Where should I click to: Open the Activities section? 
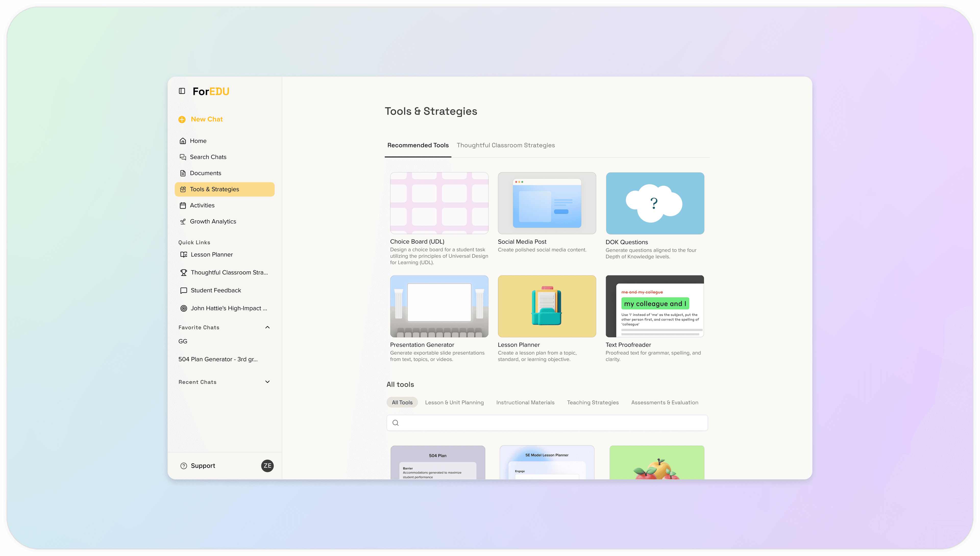pyautogui.click(x=202, y=205)
